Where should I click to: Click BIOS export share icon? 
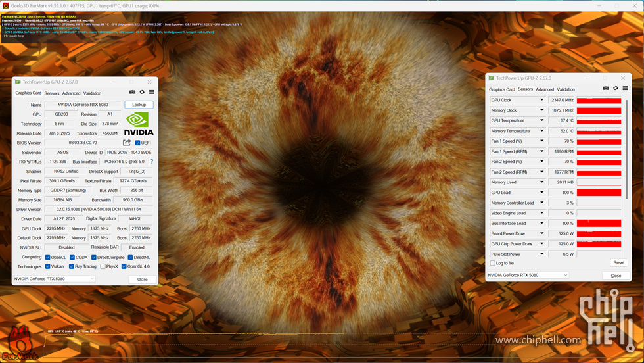[x=127, y=143]
